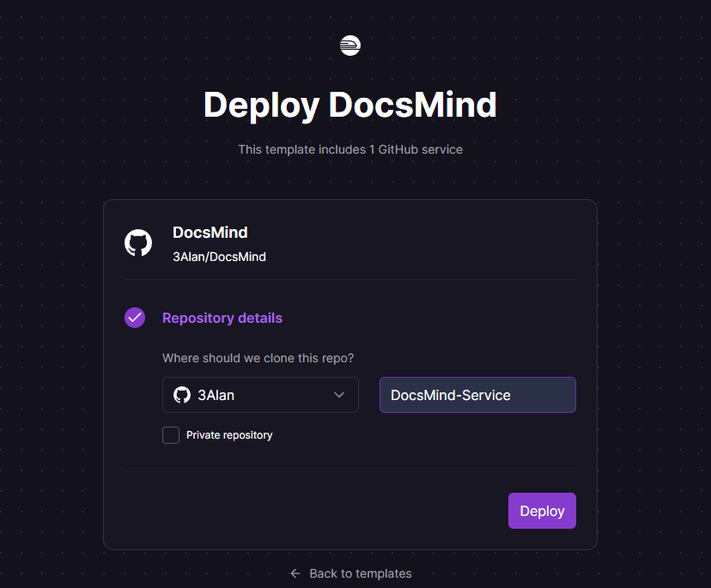
Task: Click the GitHub icon beside DocsMind
Action: click(138, 243)
